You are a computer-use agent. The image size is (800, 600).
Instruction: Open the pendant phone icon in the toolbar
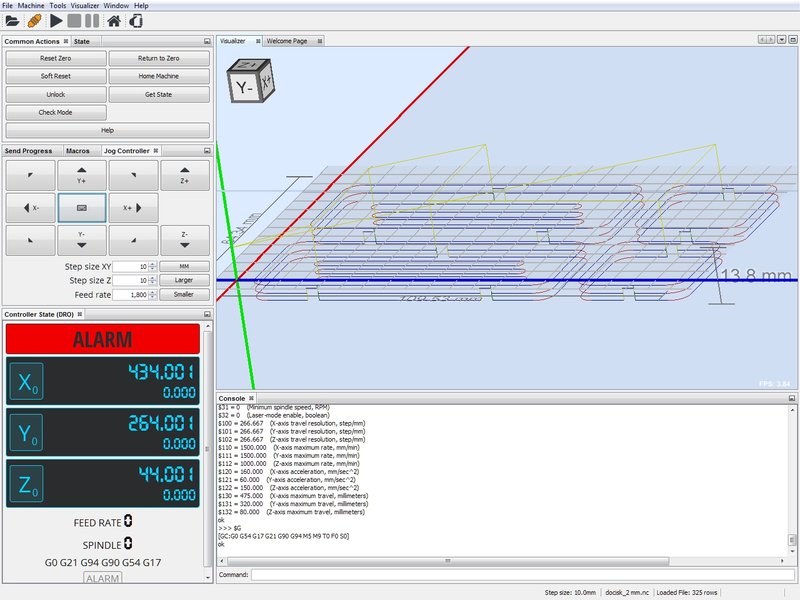click(x=136, y=21)
